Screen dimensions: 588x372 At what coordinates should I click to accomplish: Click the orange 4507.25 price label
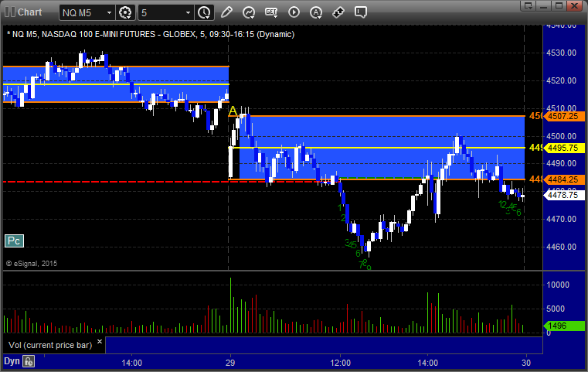tap(563, 116)
